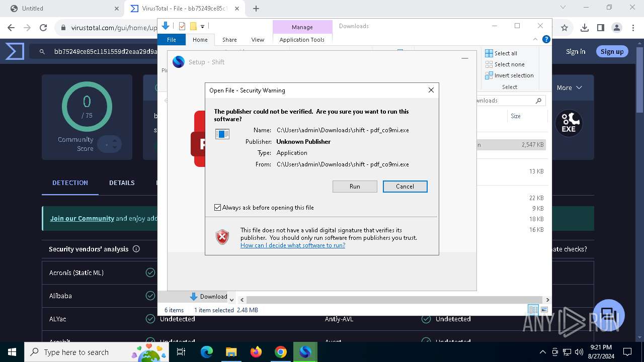This screenshot has width=644, height=362.
Task: Click Chrome back navigation arrow
Action: pyautogui.click(x=12, y=28)
